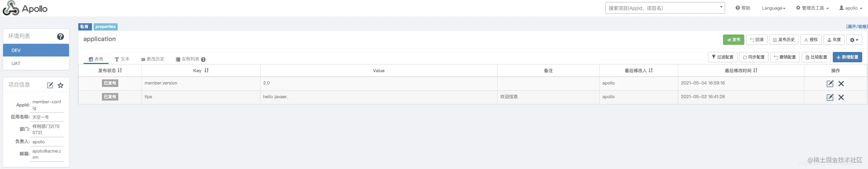Edit the tips configuration row
The image size is (868, 169).
[830, 97]
